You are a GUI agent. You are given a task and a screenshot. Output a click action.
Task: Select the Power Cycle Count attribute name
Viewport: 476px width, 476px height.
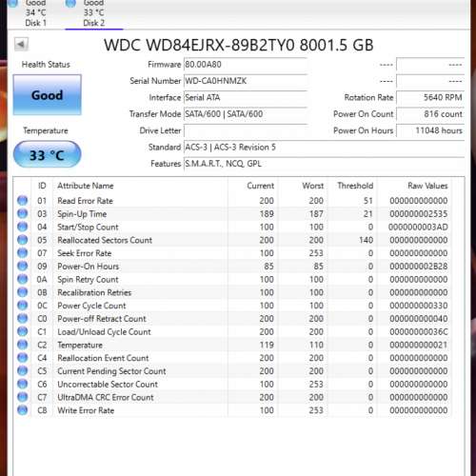(91, 306)
